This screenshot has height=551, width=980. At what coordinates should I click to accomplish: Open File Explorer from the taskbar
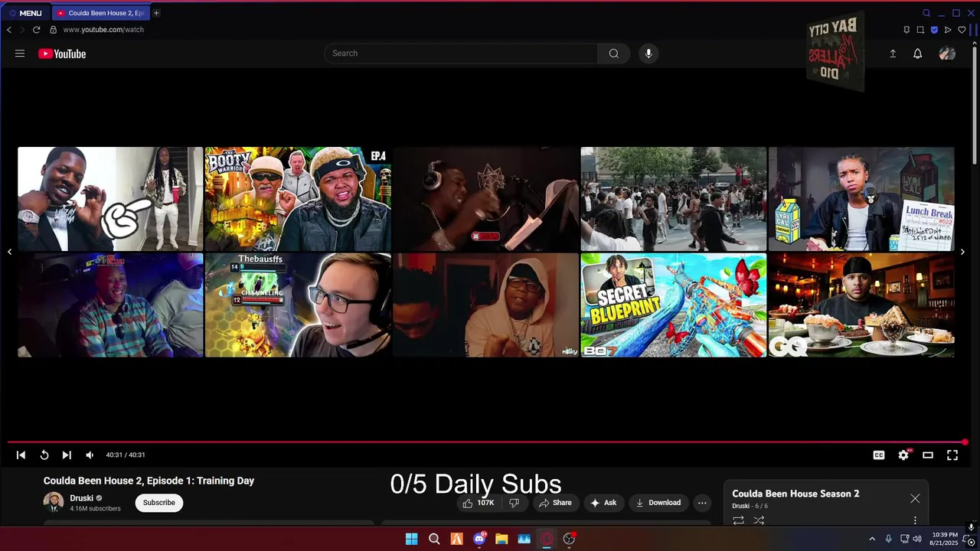501,539
